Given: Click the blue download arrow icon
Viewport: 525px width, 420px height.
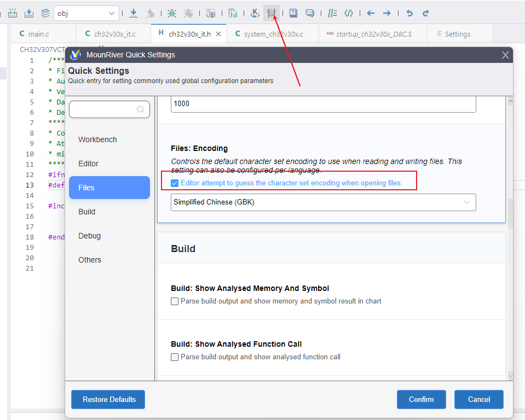Looking at the screenshot, I should (x=134, y=13).
